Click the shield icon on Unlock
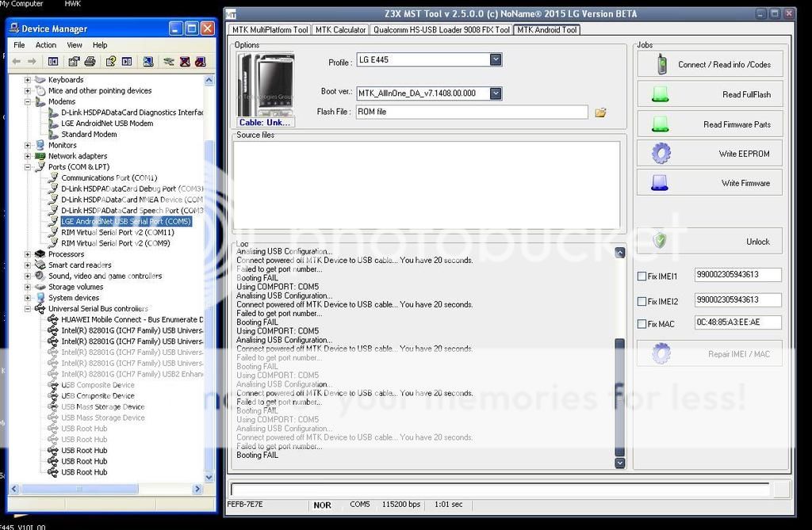This screenshot has height=530, width=812. (x=660, y=241)
